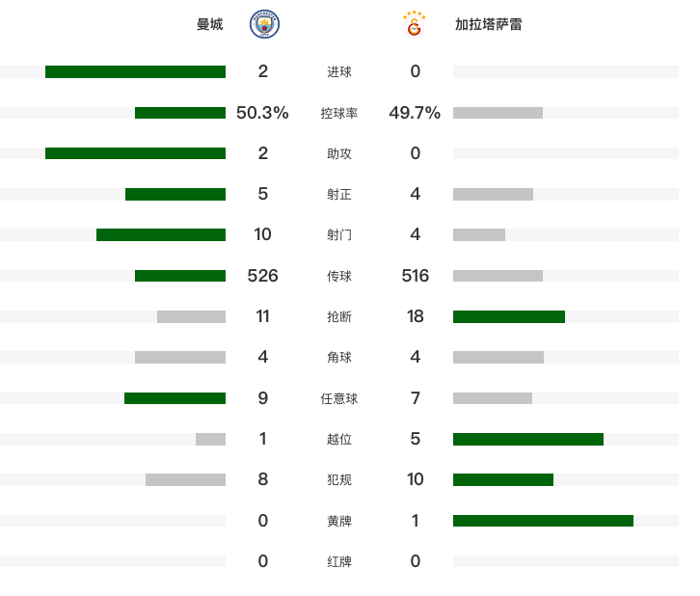The width and height of the screenshot is (700, 596).
Task: Click Galatasaray's green 犯规 bar
Action: click(503, 479)
